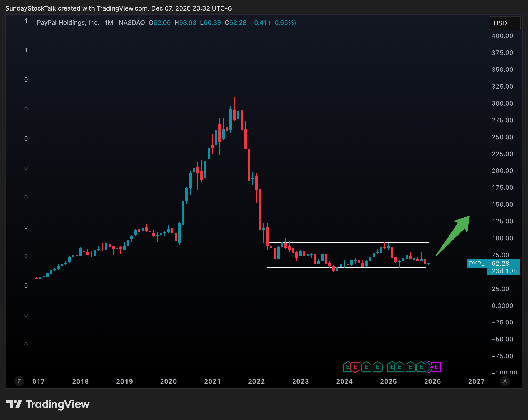Click the last green earnings marker
The width and height of the screenshot is (528, 420).
[x=421, y=367]
